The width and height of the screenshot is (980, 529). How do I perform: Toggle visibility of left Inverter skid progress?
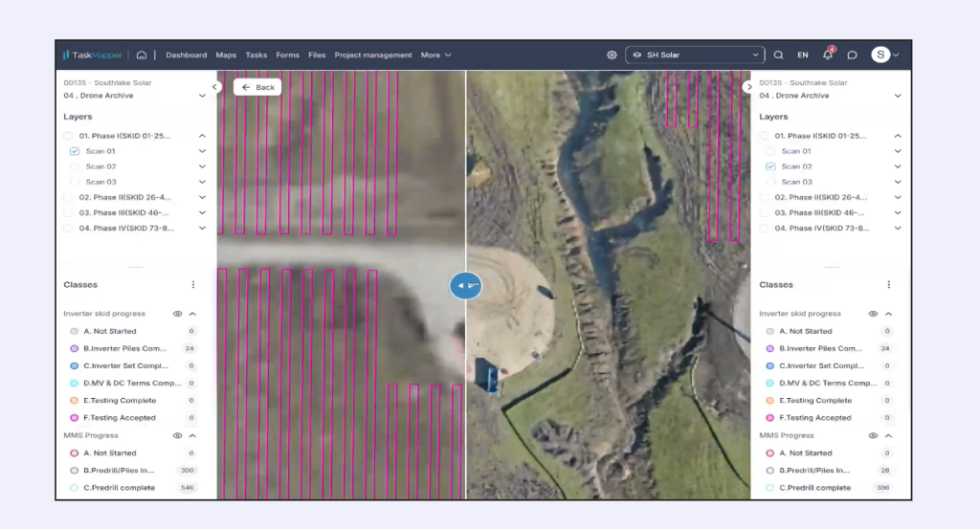177,314
